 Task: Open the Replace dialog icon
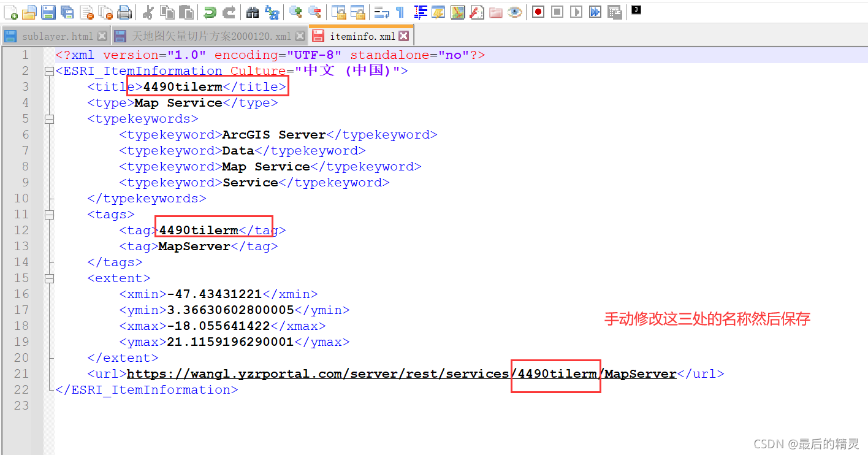click(x=272, y=12)
